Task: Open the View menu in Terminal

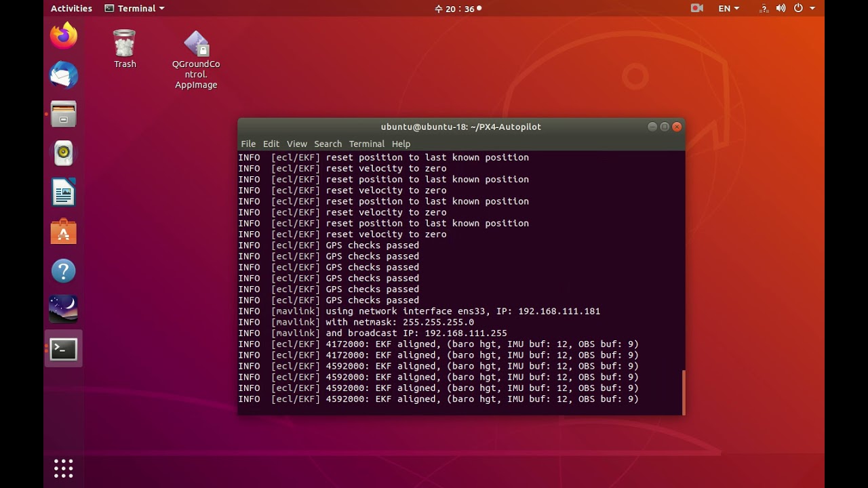Action: tap(297, 144)
